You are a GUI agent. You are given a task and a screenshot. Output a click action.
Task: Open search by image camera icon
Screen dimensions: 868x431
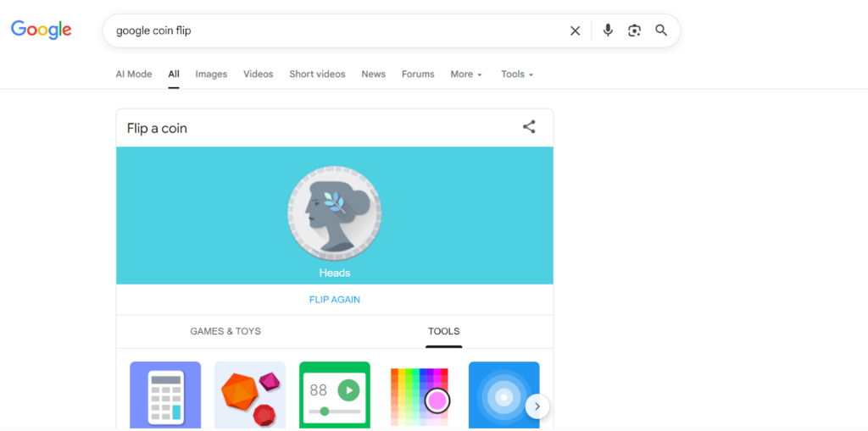(634, 30)
